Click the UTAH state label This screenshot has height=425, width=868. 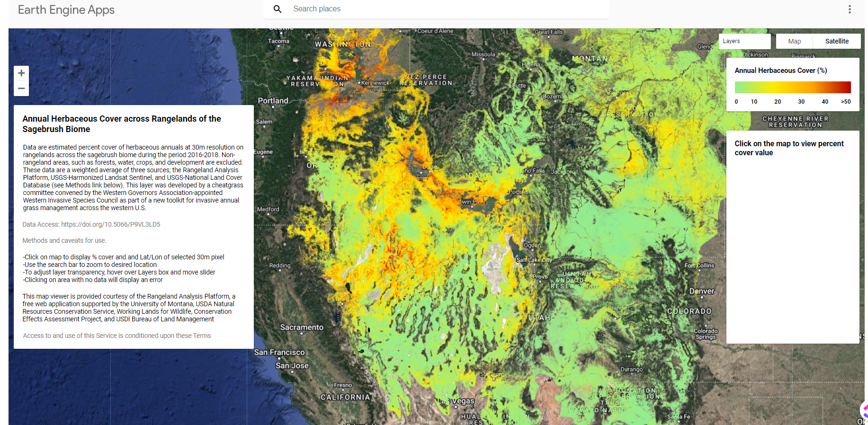[x=539, y=318]
